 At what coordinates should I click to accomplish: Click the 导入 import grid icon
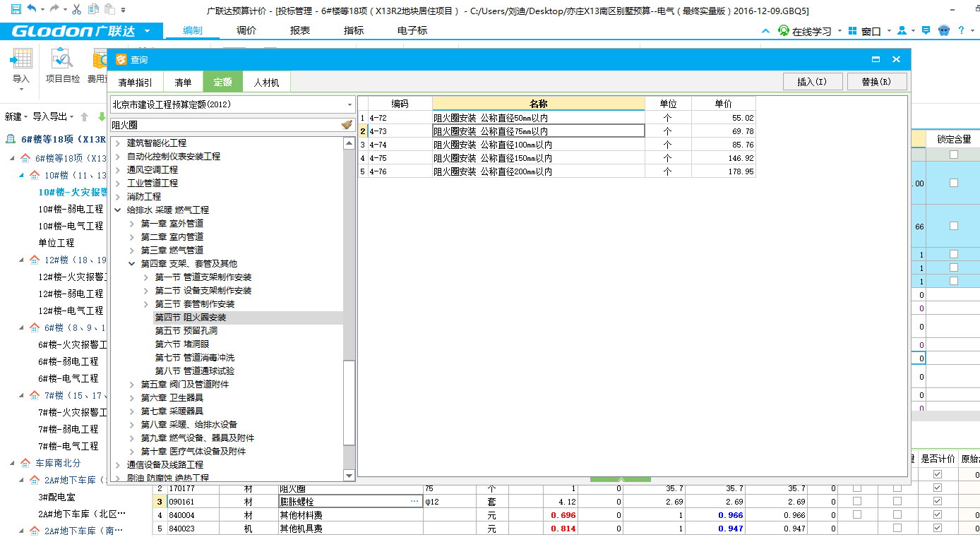click(21, 59)
